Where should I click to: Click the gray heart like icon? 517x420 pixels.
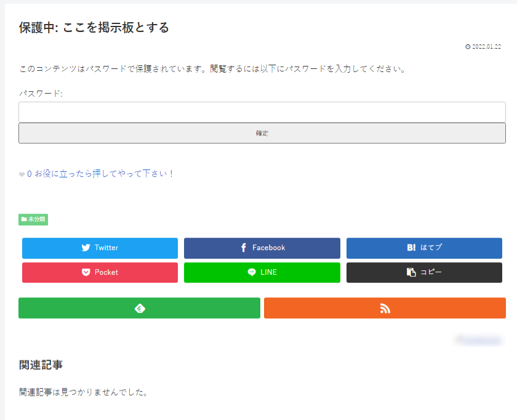22,174
